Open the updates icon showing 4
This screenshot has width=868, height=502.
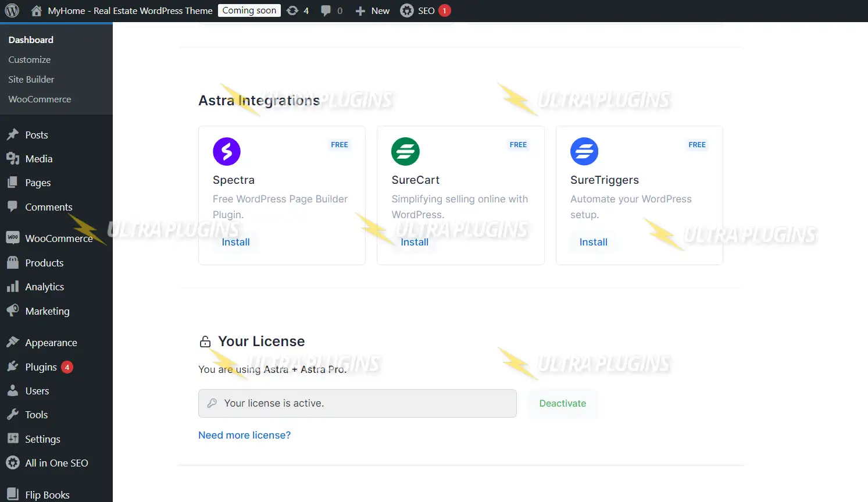click(x=292, y=10)
